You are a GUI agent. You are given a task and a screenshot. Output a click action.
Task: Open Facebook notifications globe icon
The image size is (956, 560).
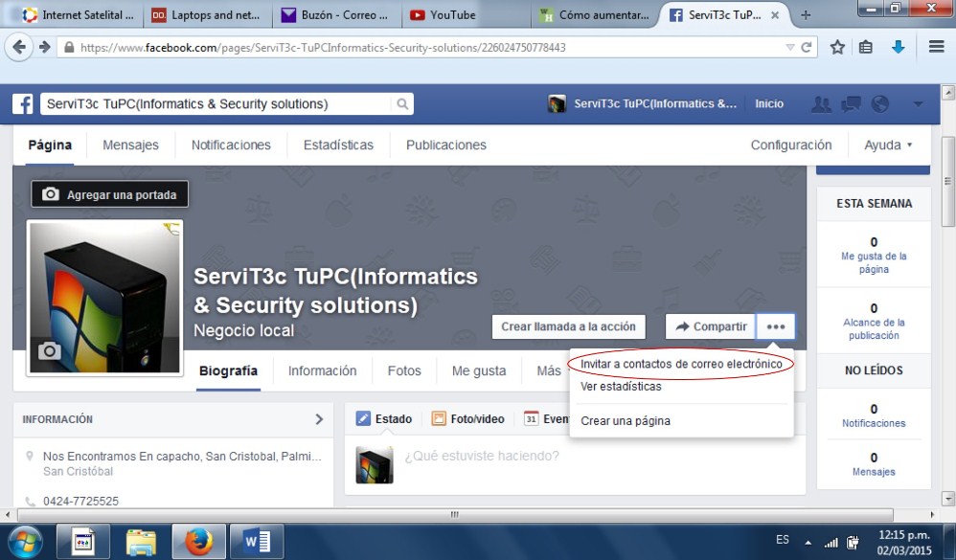879,104
